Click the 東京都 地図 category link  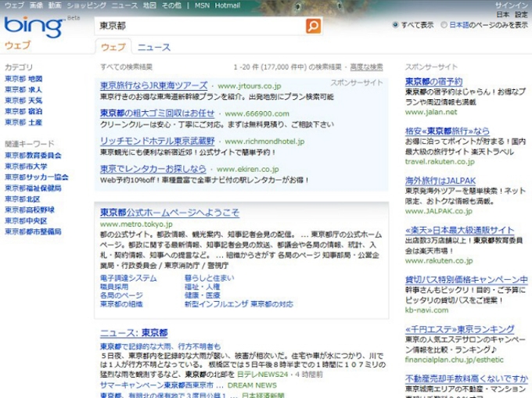pos(23,79)
